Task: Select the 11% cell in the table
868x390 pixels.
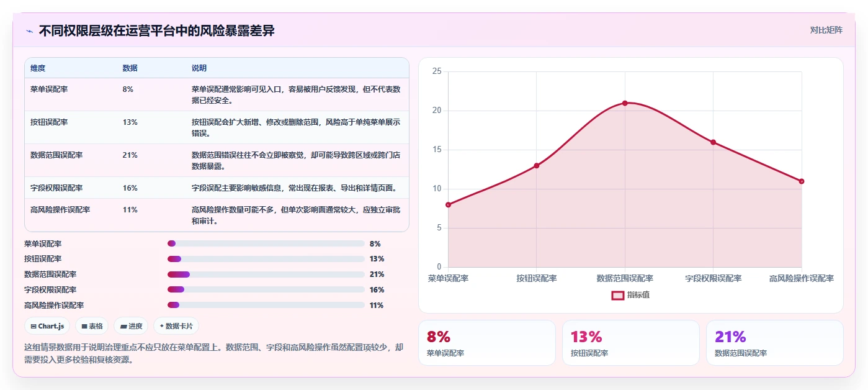Action: click(x=130, y=210)
